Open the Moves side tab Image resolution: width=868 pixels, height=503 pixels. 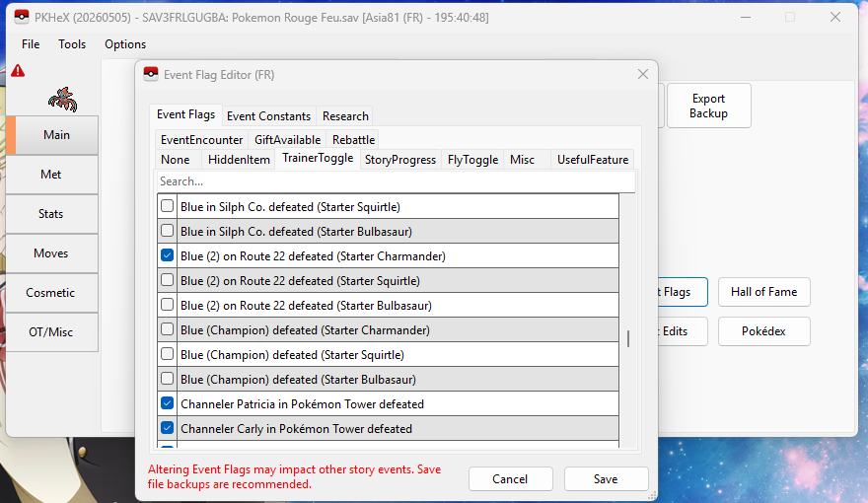pyautogui.click(x=51, y=253)
